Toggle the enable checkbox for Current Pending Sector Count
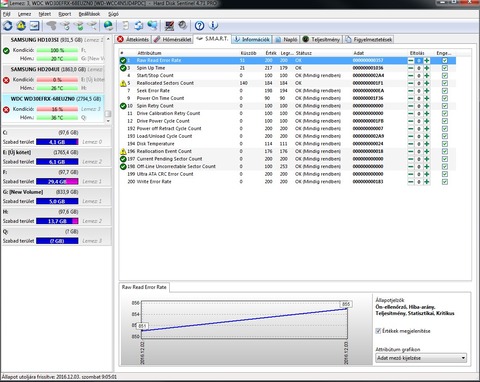The height and width of the screenshot is (382, 480). [x=445, y=159]
